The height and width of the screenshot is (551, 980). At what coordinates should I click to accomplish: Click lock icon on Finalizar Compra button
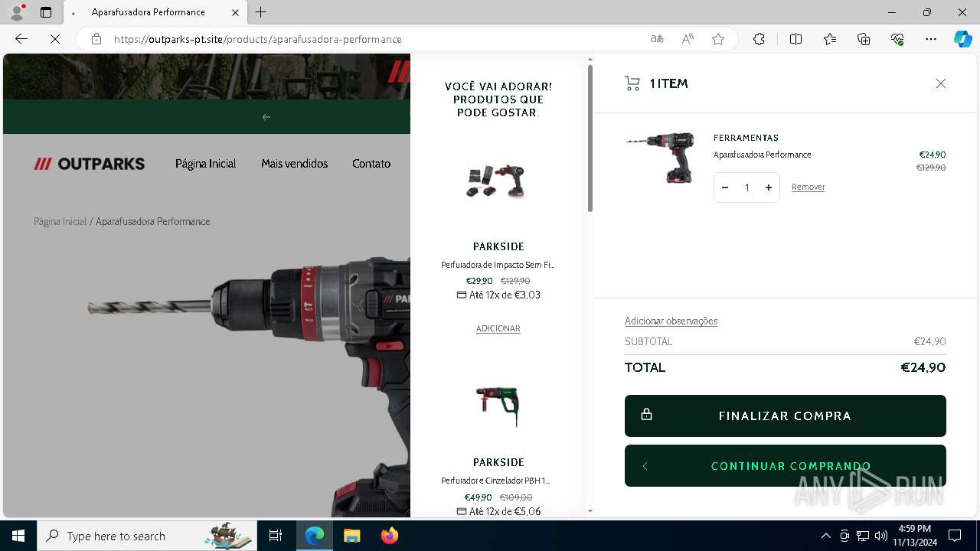[646, 414]
